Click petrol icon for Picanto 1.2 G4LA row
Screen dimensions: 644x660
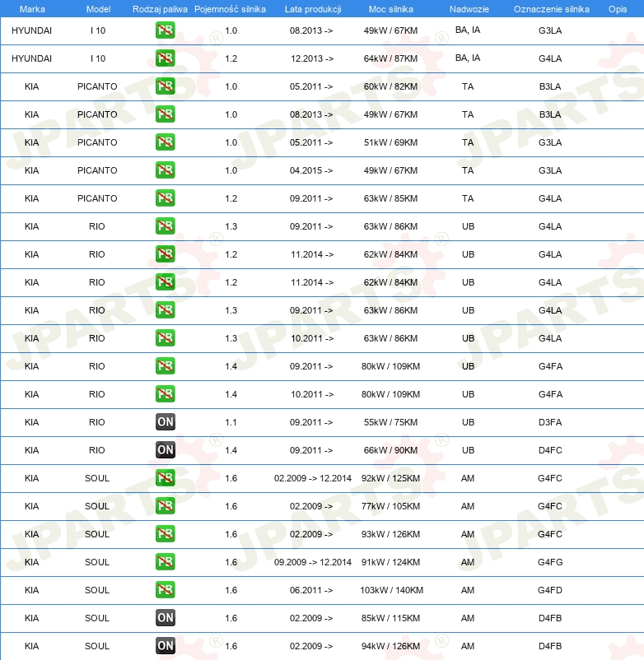165,198
